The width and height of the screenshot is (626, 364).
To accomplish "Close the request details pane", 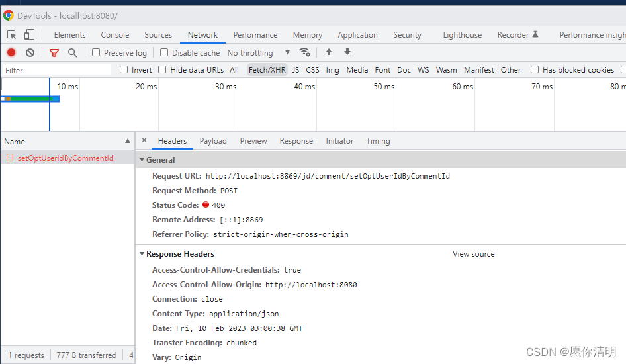I will click(x=144, y=140).
